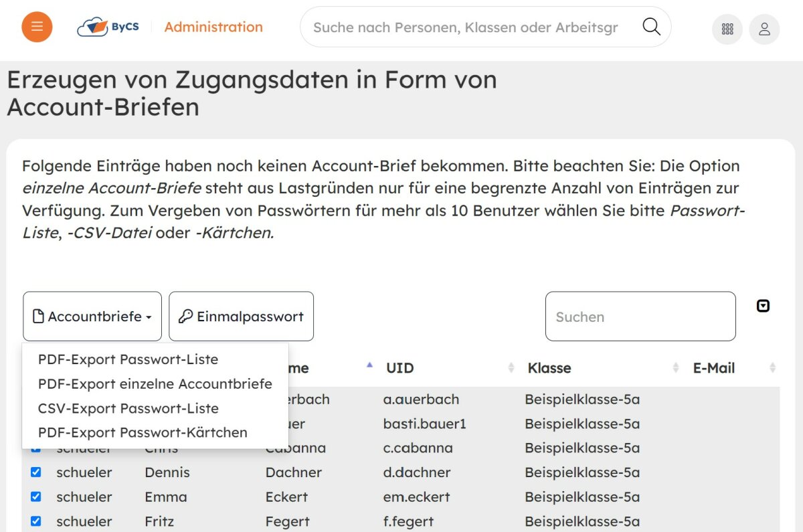Sort by Klasse column arrows

[x=676, y=368]
